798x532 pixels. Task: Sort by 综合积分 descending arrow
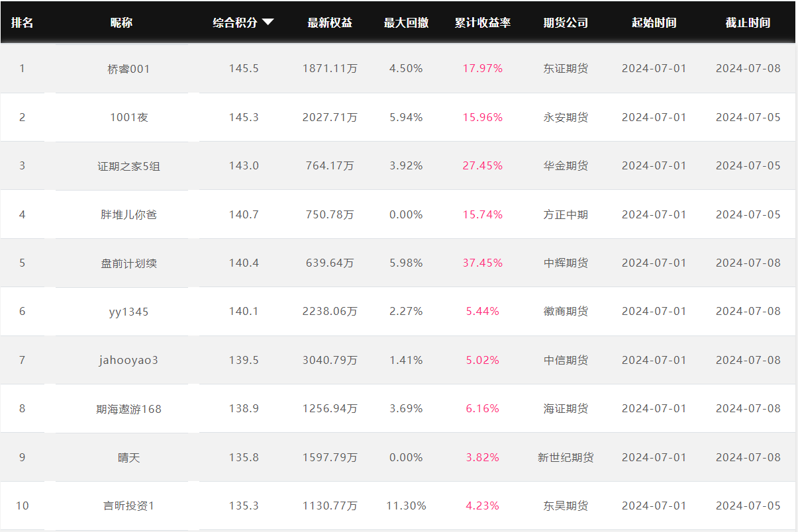268,22
